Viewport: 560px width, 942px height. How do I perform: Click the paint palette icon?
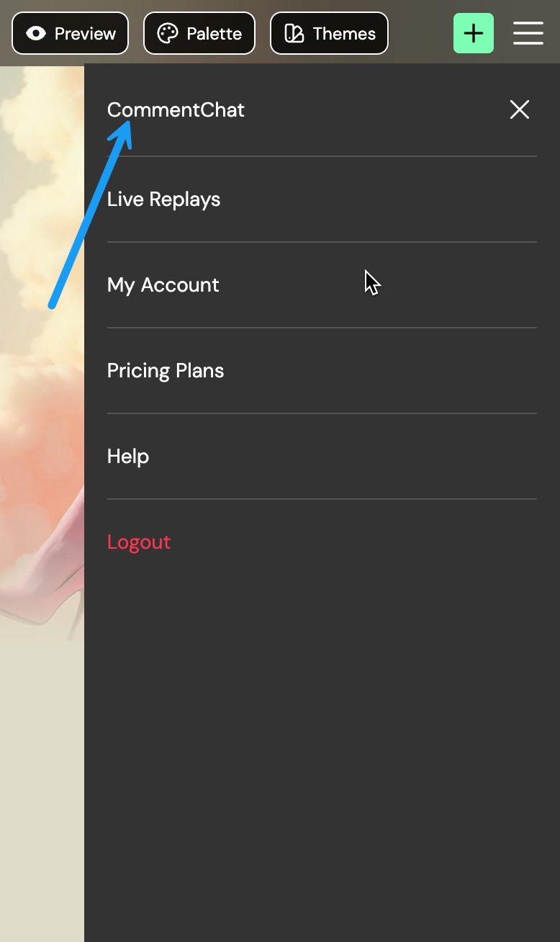(x=168, y=34)
